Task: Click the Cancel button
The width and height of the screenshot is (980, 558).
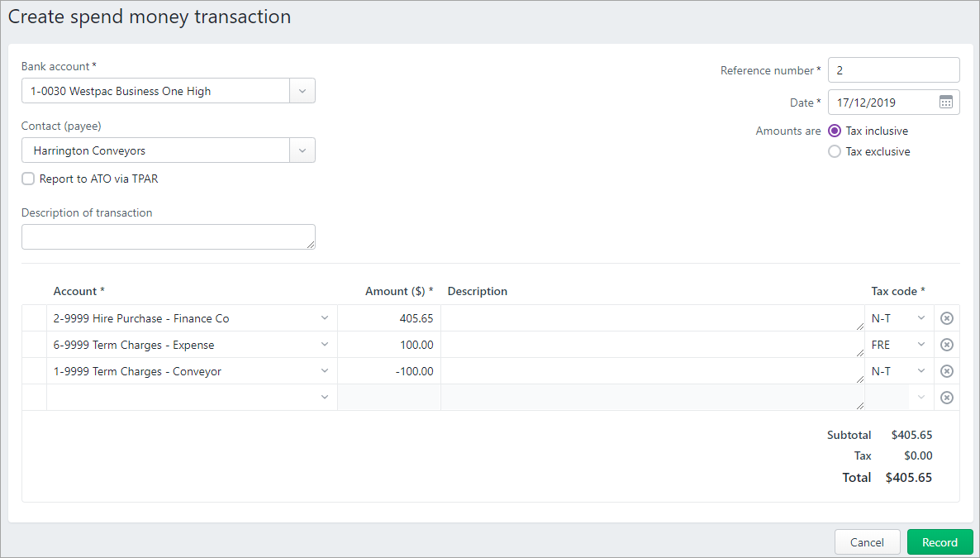Action: pos(867,541)
